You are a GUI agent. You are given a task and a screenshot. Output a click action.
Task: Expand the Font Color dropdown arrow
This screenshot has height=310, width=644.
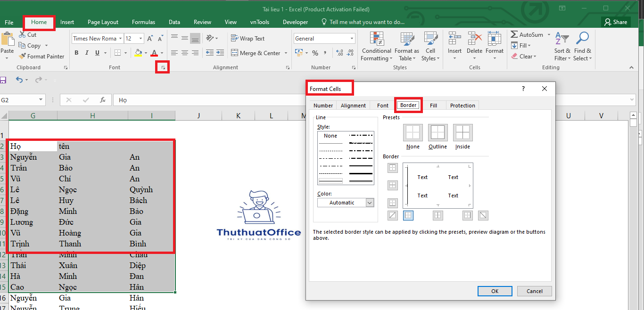162,53
